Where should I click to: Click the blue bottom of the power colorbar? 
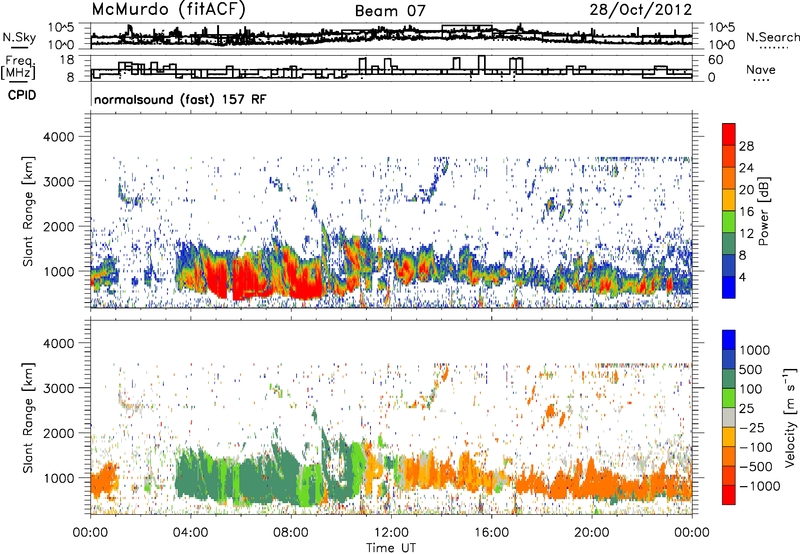729,288
